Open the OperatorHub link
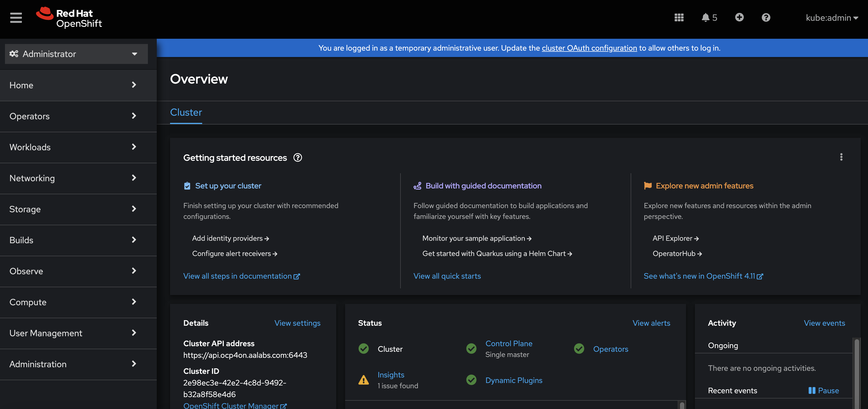Viewport: 868px width, 409px height. pyautogui.click(x=677, y=253)
